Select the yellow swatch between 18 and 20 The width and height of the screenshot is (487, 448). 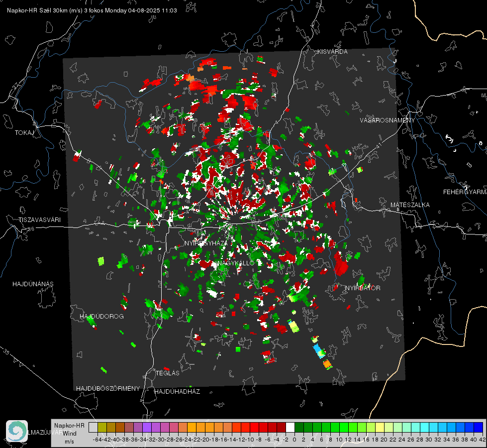[x=380, y=428]
